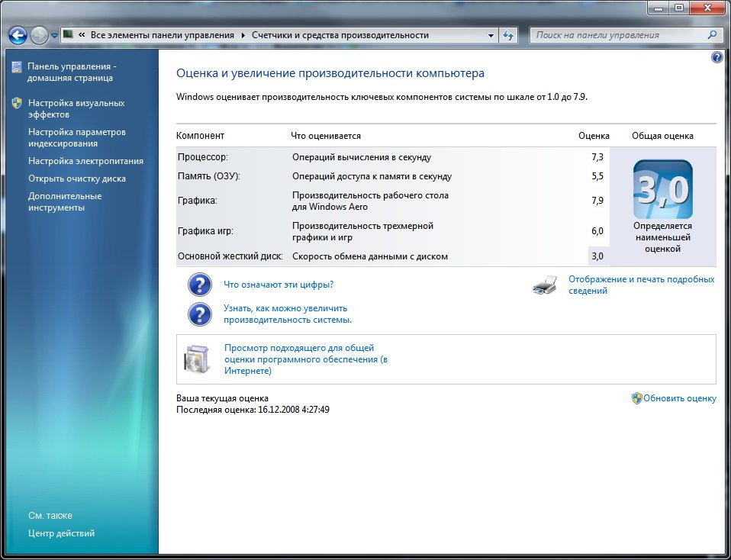
Task: Open 'Что означают эти цифры?' link
Action: pyautogui.click(x=279, y=285)
